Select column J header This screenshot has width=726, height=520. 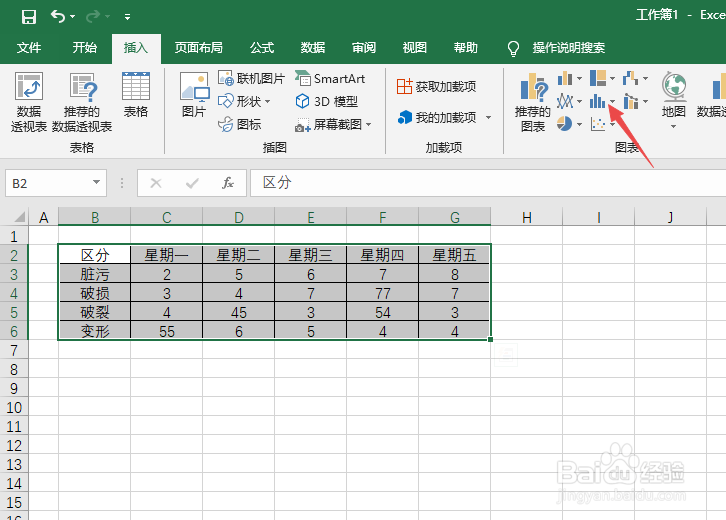tap(670, 217)
